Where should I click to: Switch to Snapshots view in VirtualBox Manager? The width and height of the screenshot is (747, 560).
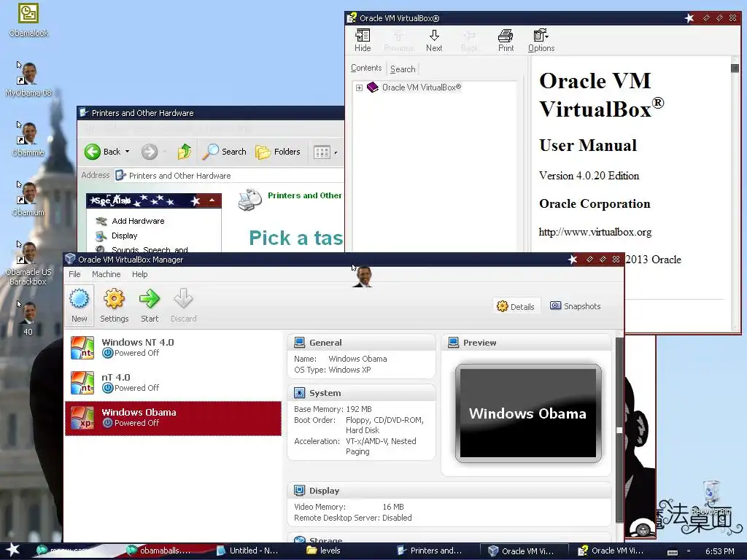[576, 306]
